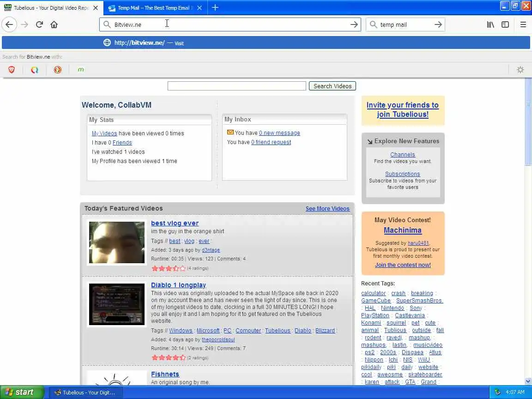Screen dimensions: 532x399
Task: Click the Blizzard tag link
Action: (325, 331)
